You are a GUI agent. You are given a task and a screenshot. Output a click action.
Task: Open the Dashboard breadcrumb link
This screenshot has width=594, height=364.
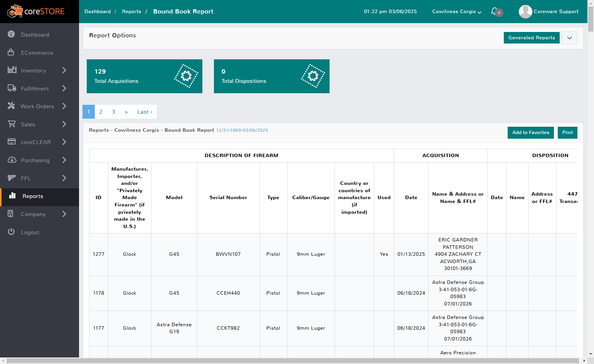click(98, 12)
